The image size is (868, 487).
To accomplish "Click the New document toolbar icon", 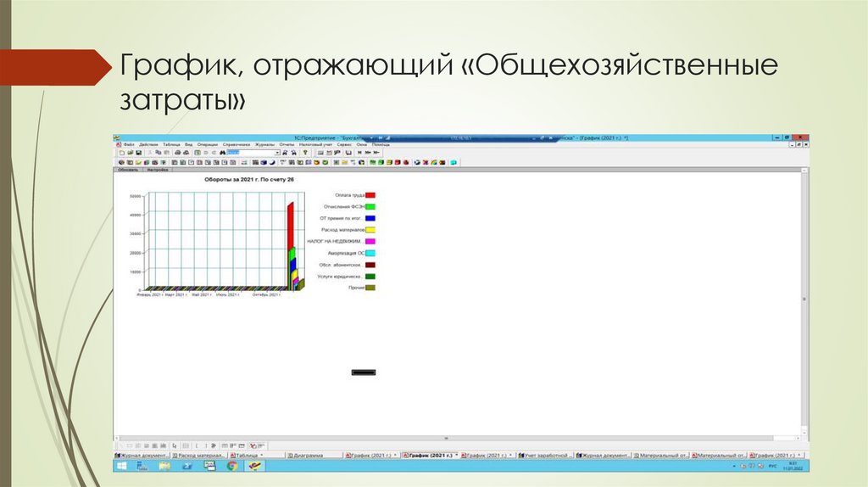I will coord(122,153).
